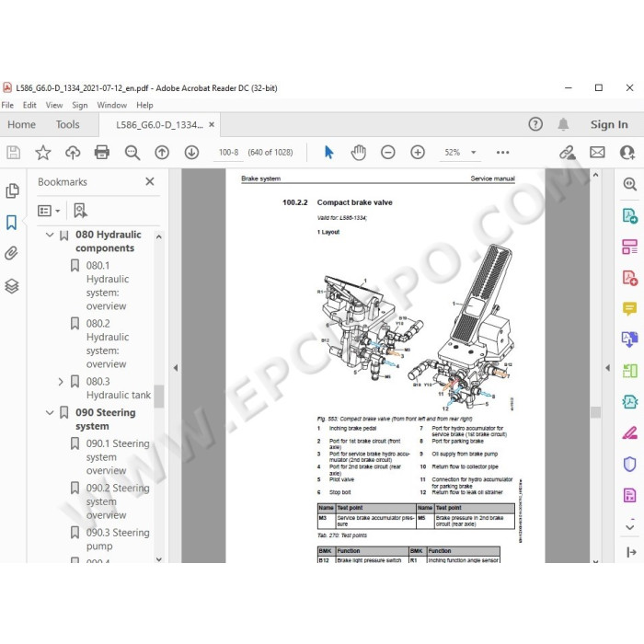Collapse the right tools pane arrow
Screen dimensions: 644x644
pyautogui.click(x=607, y=368)
